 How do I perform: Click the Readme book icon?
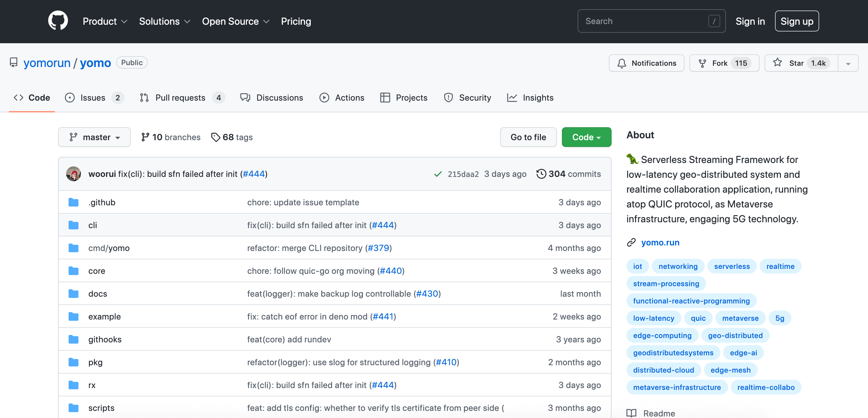coord(631,413)
